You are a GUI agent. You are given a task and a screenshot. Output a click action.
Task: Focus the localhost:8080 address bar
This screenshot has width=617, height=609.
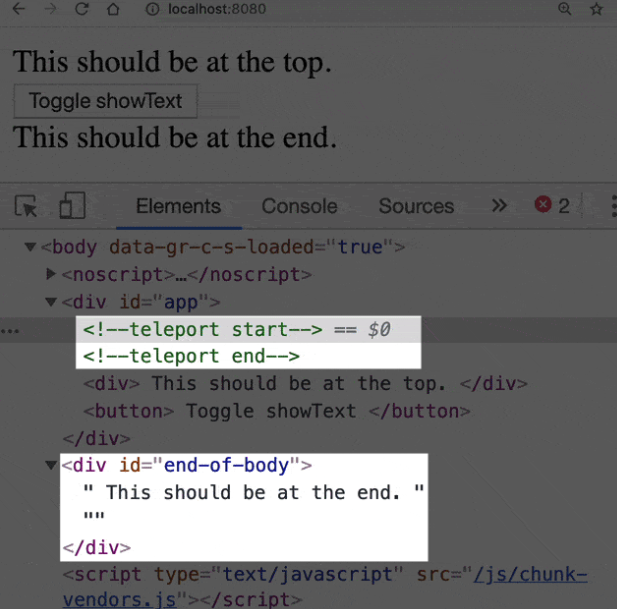pyautogui.click(x=217, y=9)
